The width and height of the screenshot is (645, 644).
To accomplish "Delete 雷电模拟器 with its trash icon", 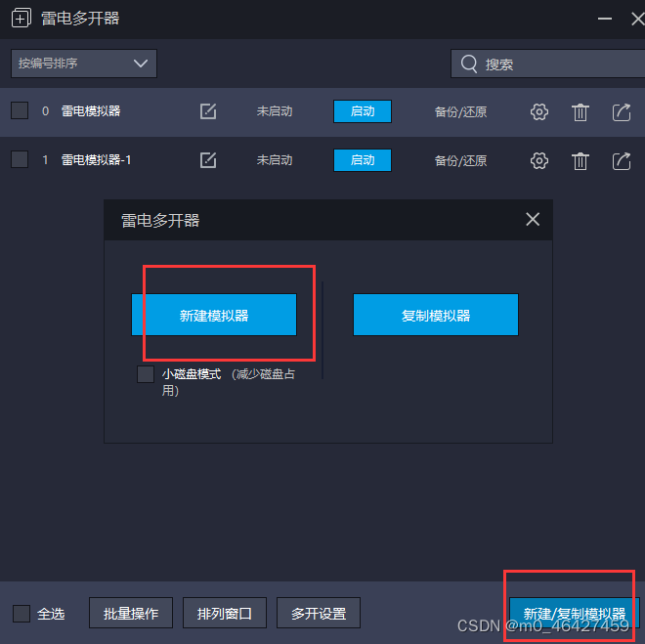I will pos(580,111).
